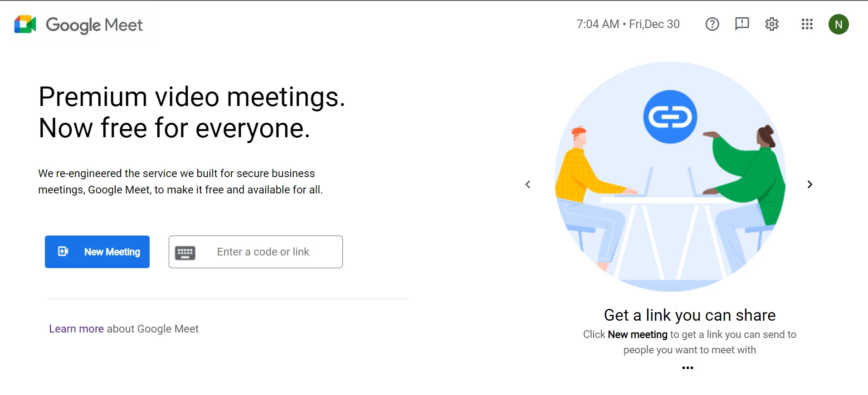This screenshot has width=868, height=395.
Task: Click the Google Meet title text
Action: pos(94,25)
